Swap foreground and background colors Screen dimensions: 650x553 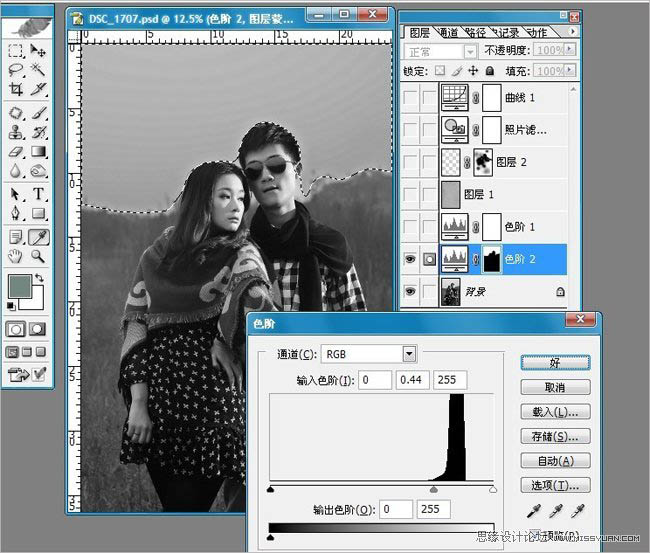tap(39, 278)
